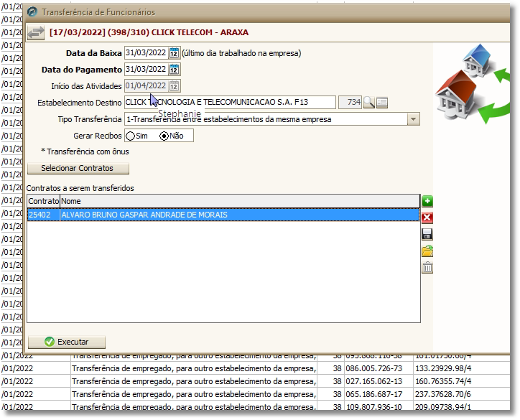Click the Executar button
Screen dimensions: 520x420
pyautogui.click(x=67, y=342)
